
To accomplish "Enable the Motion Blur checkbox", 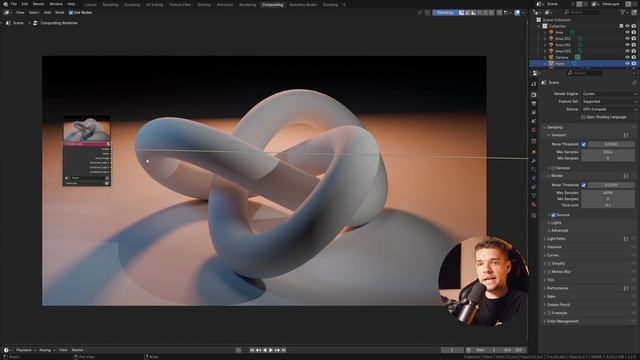I will pos(549,272).
